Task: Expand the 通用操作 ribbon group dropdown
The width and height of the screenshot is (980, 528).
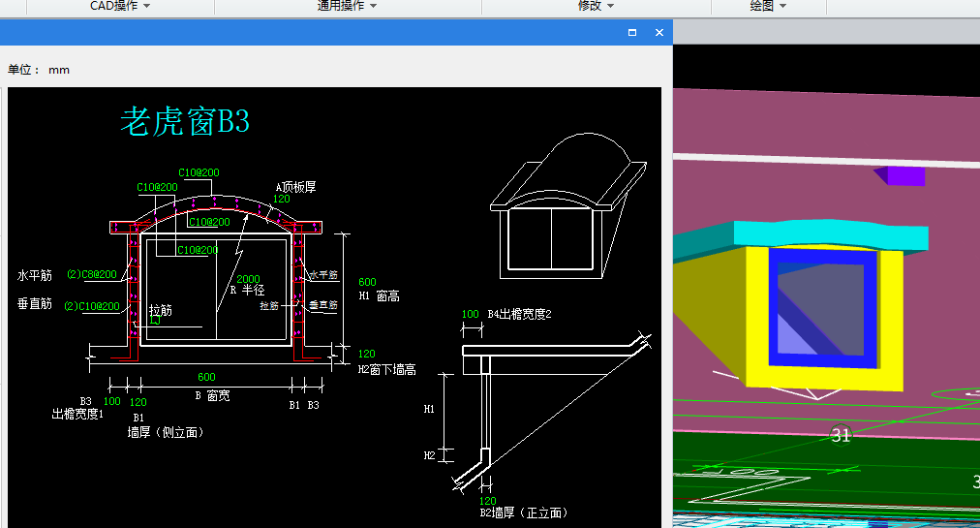Action: pos(347,6)
